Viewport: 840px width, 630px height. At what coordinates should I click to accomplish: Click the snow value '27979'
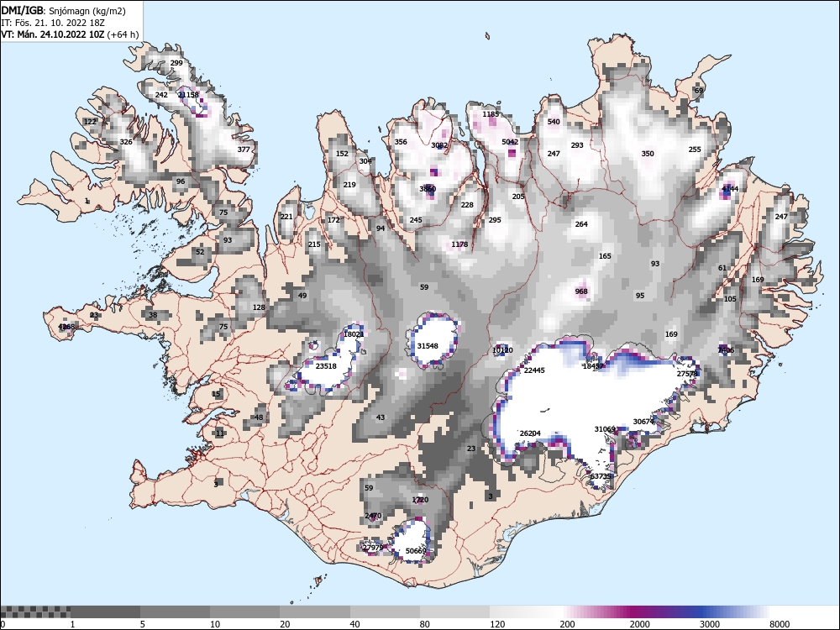coord(373,548)
